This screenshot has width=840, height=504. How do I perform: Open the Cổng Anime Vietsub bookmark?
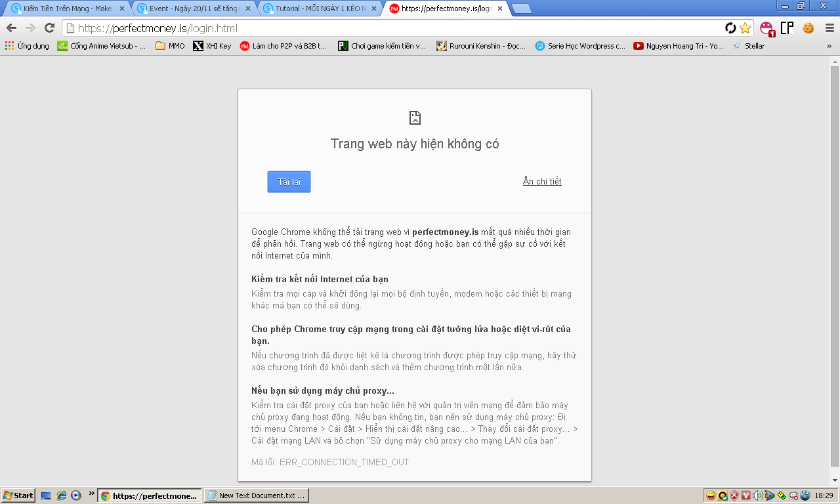[102, 46]
